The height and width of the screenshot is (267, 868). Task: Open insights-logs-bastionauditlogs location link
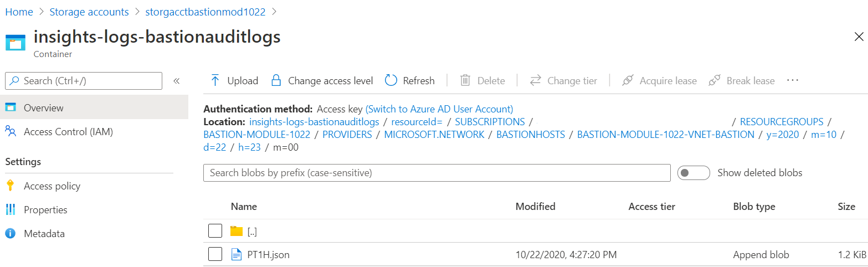pyautogui.click(x=315, y=121)
